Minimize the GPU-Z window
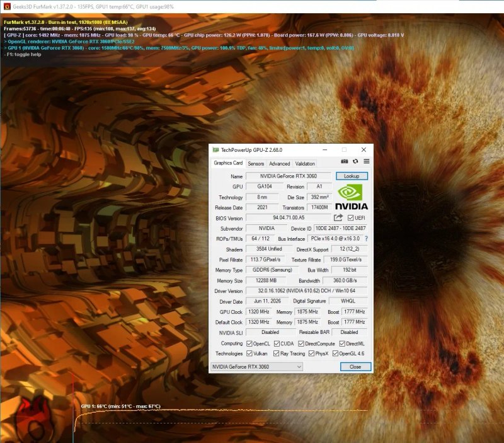504x443 pixels. [x=325, y=150]
